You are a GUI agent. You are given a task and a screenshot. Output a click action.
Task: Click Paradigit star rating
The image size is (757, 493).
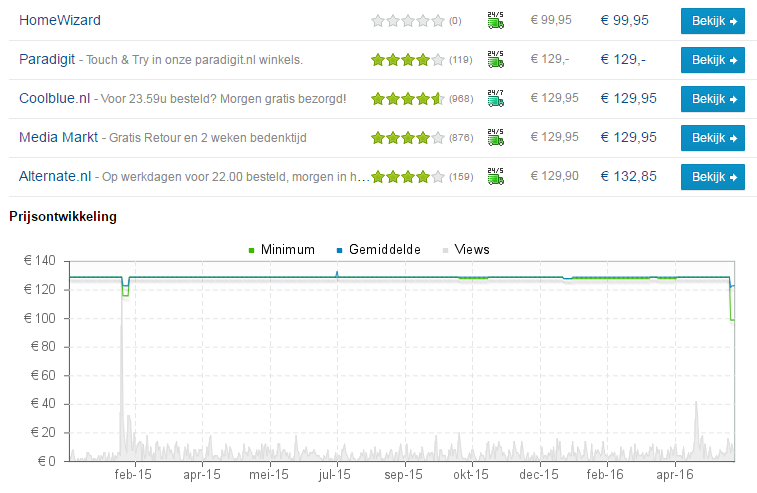click(x=408, y=60)
